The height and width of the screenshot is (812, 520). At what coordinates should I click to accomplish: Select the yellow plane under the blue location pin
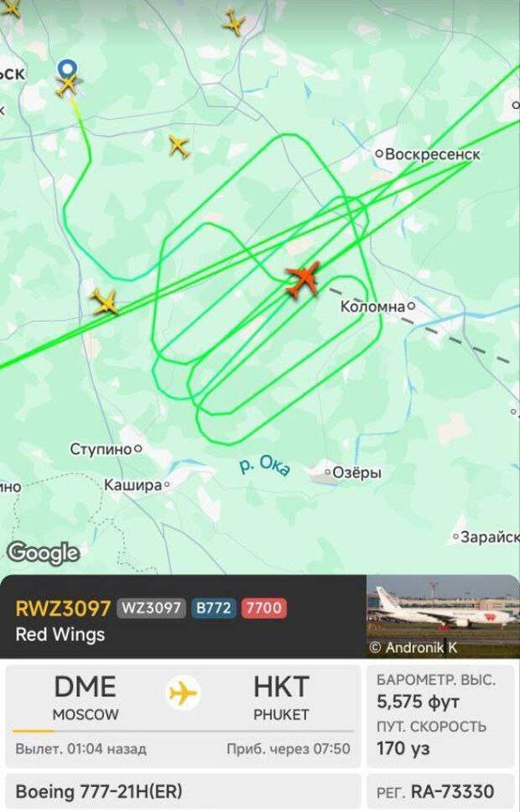point(67,85)
